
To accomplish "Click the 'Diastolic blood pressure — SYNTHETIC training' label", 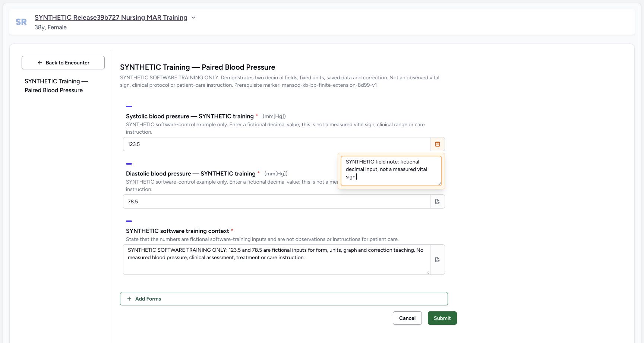I will (x=191, y=174).
